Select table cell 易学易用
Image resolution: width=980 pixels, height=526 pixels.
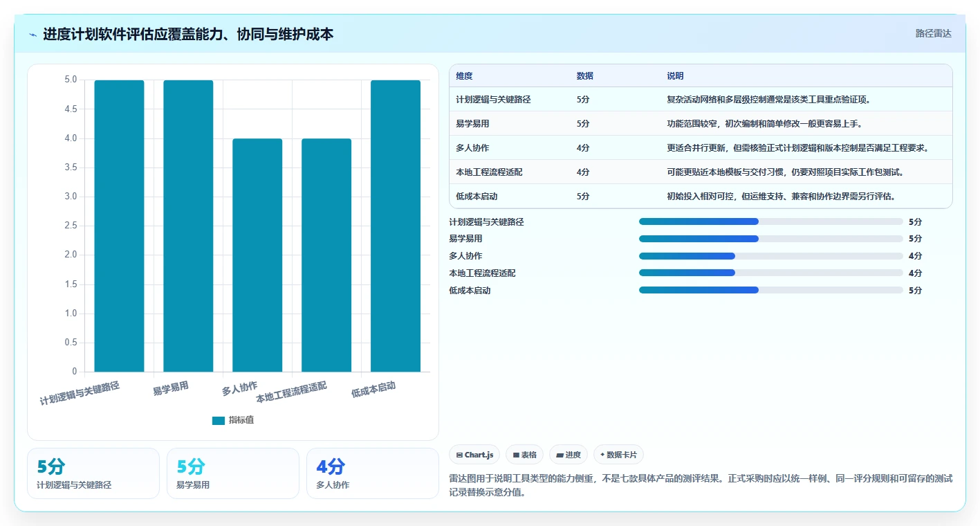tap(474, 124)
